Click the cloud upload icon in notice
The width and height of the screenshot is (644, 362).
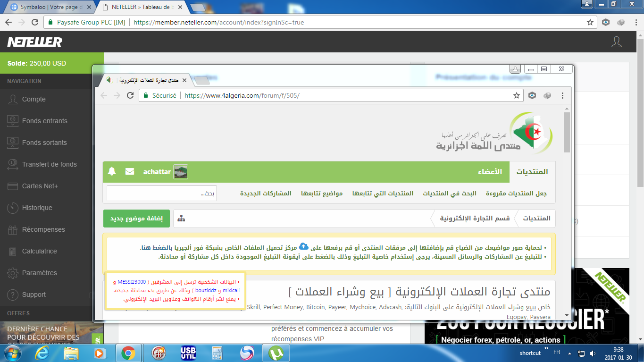click(x=304, y=246)
